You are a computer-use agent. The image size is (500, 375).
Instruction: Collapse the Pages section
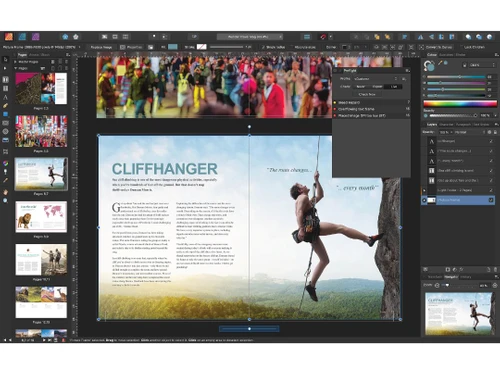(15, 68)
